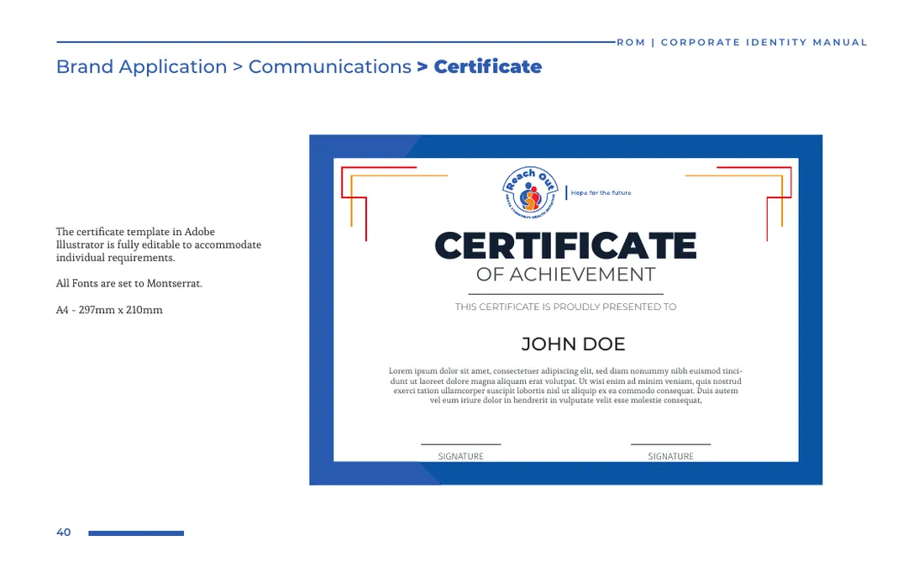Viewport: 924px width, 572px height.
Task: Click the left 'SIGNATURE' label
Action: coord(461,456)
